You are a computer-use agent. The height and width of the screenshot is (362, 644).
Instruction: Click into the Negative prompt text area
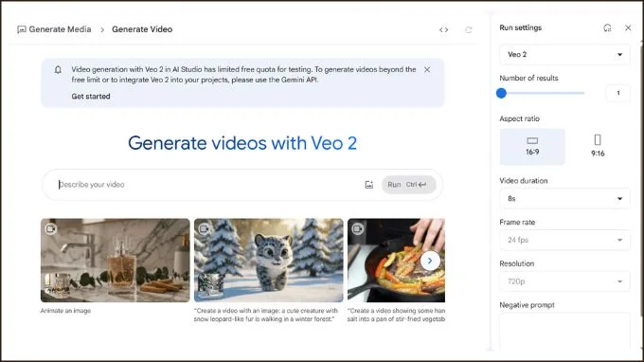tap(564, 331)
